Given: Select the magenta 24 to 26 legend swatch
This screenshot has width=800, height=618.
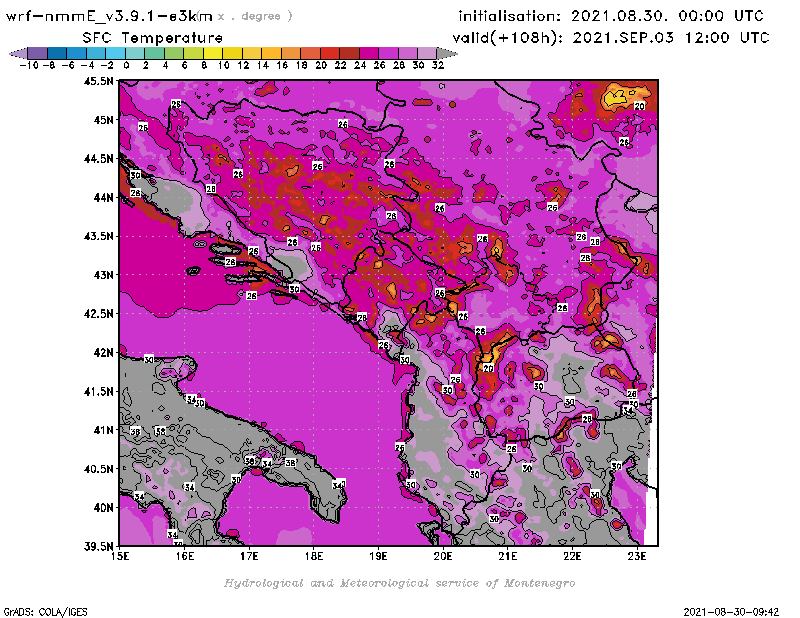Looking at the screenshot, I should click(369, 53).
